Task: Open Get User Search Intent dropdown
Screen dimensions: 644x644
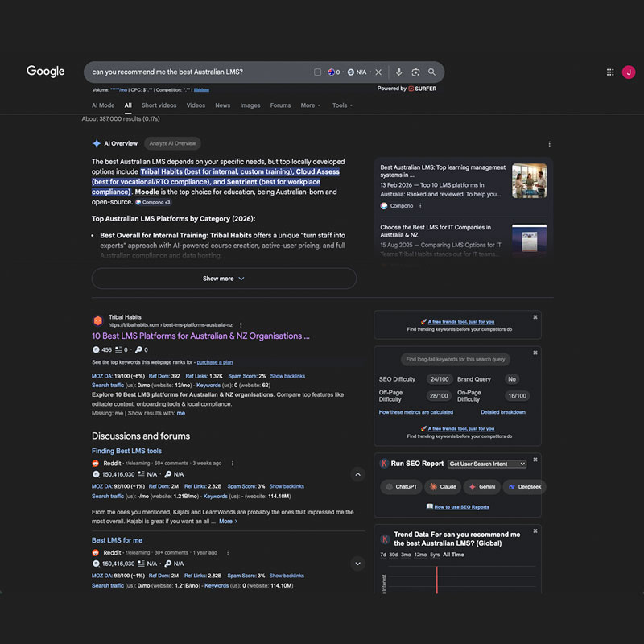Action: coord(487,464)
